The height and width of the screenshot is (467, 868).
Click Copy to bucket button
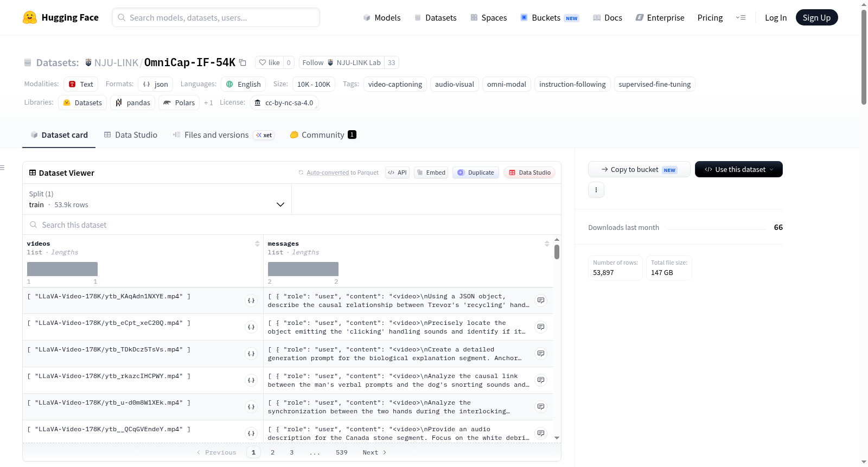pos(639,169)
